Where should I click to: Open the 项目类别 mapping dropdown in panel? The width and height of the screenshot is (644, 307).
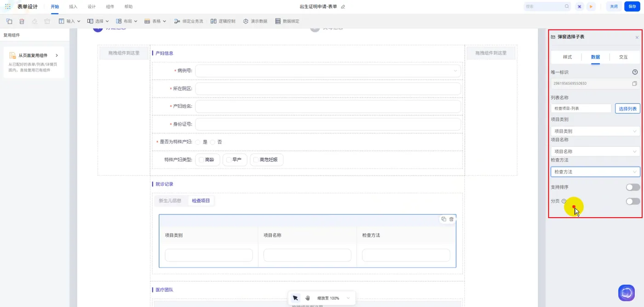pos(595,131)
